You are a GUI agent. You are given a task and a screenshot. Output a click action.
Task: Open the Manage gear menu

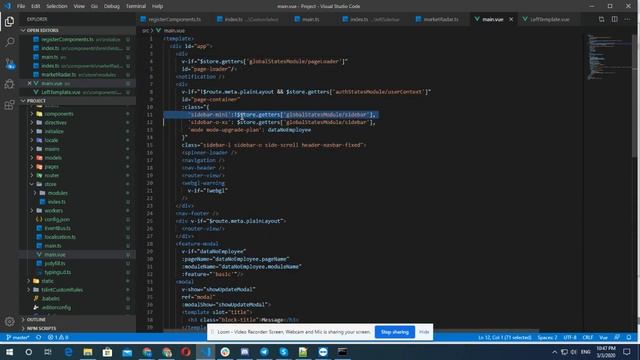9,322
